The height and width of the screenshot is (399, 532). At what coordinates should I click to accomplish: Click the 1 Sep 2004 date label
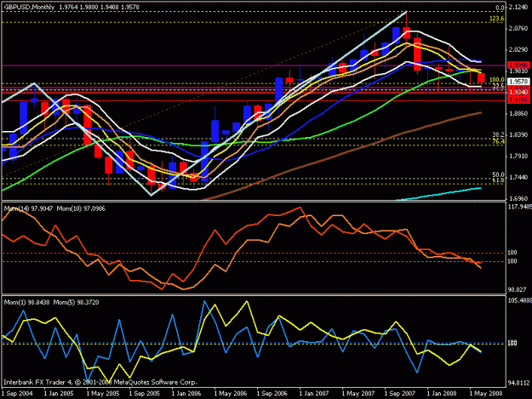pos(17,393)
